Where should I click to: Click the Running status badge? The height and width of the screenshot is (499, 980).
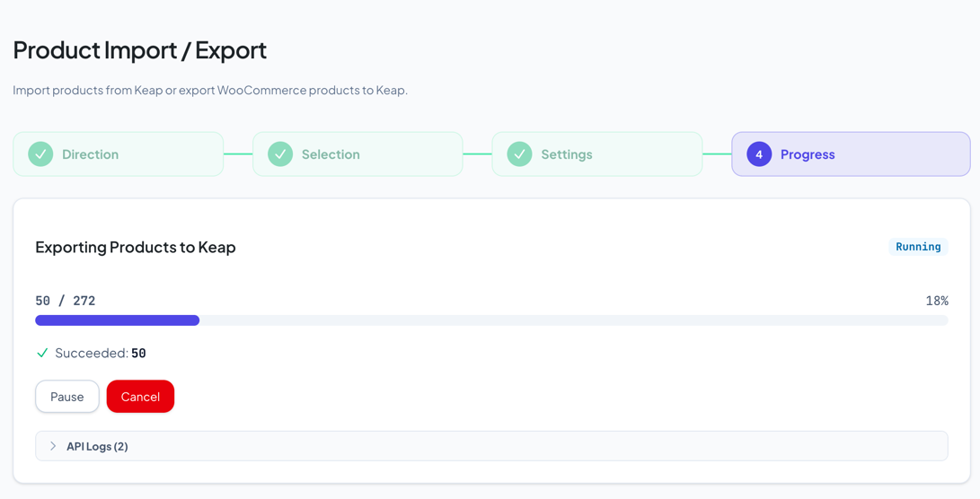918,247
